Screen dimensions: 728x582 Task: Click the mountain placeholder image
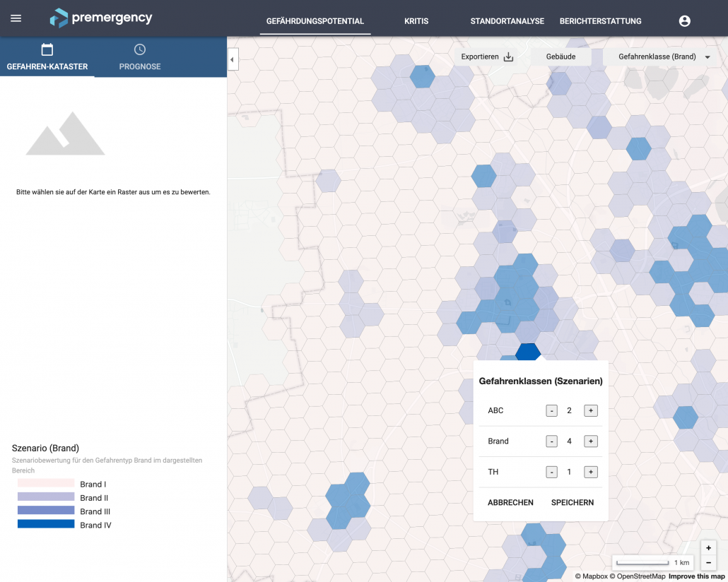[66, 133]
